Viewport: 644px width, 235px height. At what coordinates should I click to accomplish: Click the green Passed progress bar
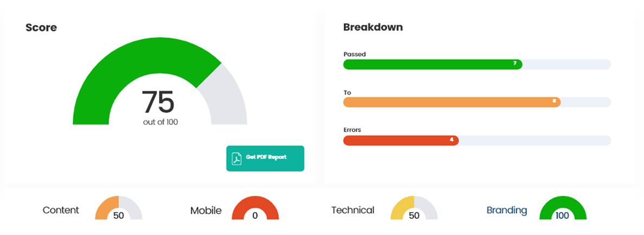click(432, 64)
